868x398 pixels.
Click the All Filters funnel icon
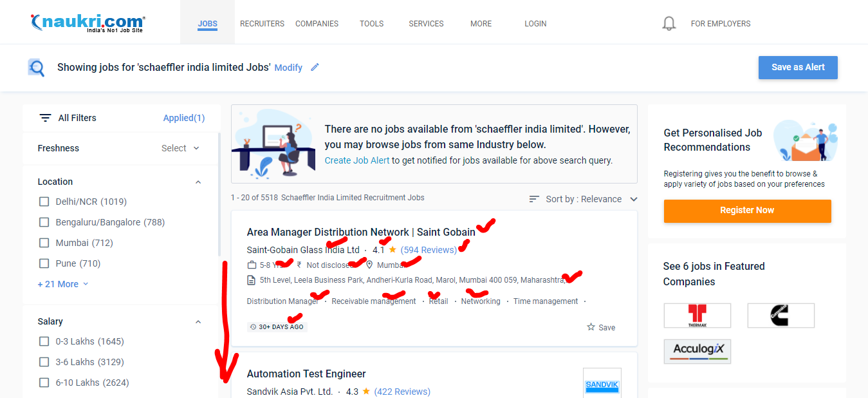click(x=45, y=118)
